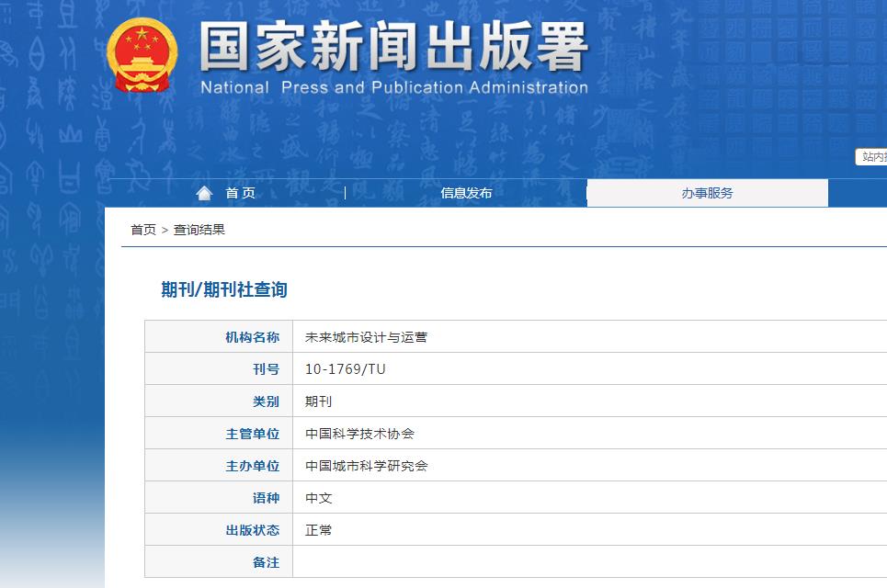This screenshot has width=887, height=588.
Task: Click the 站内搜索 search input box
Action: [x=873, y=156]
